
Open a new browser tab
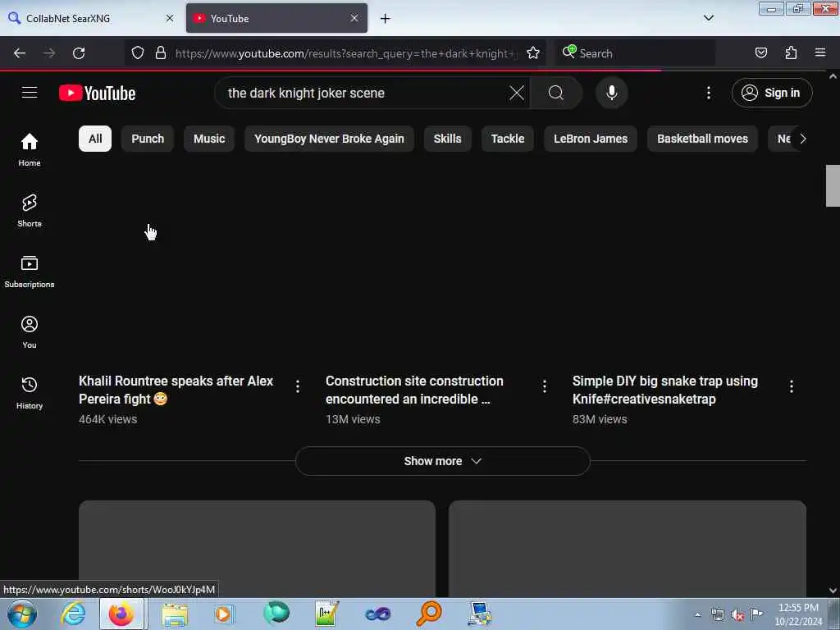(x=385, y=19)
